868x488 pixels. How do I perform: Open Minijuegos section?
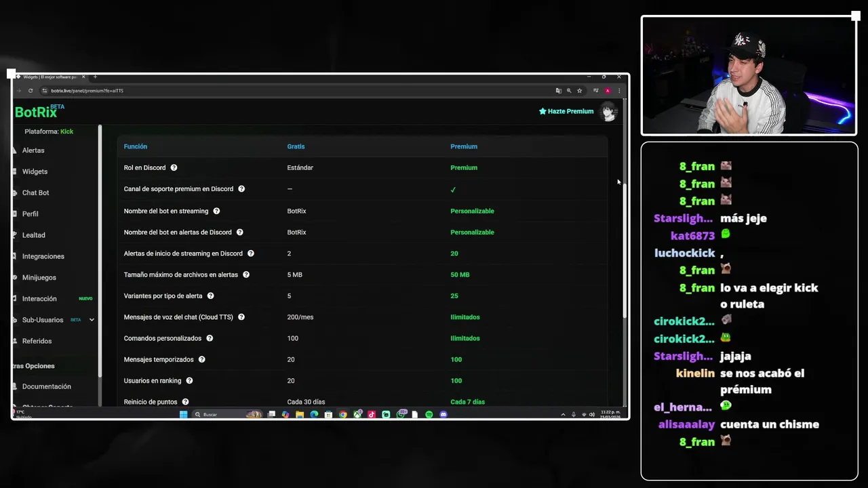[x=39, y=277]
